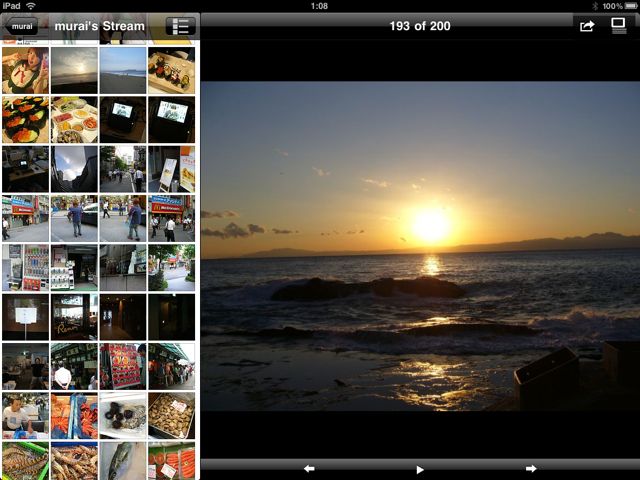Image resolution: width=640 pixels, height=480 pixels.
Task: Open the tray of clams thumbnail
Action: click(x=171, y=416)
